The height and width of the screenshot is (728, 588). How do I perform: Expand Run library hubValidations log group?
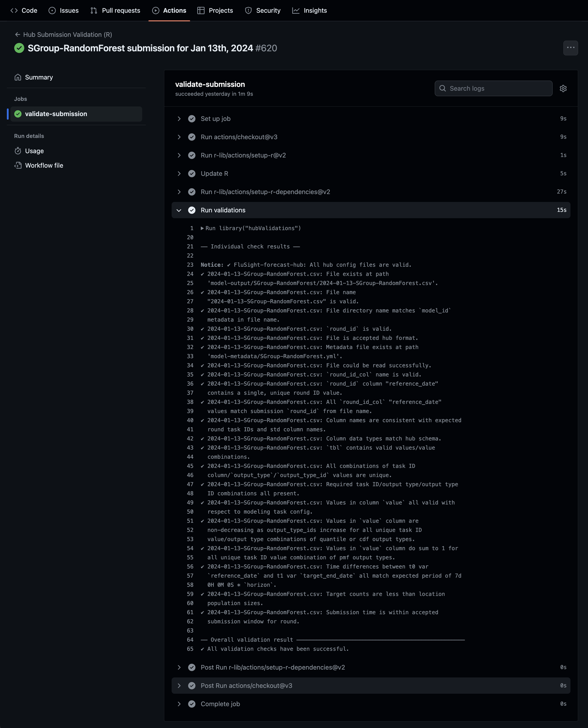(x=202, y=228)
